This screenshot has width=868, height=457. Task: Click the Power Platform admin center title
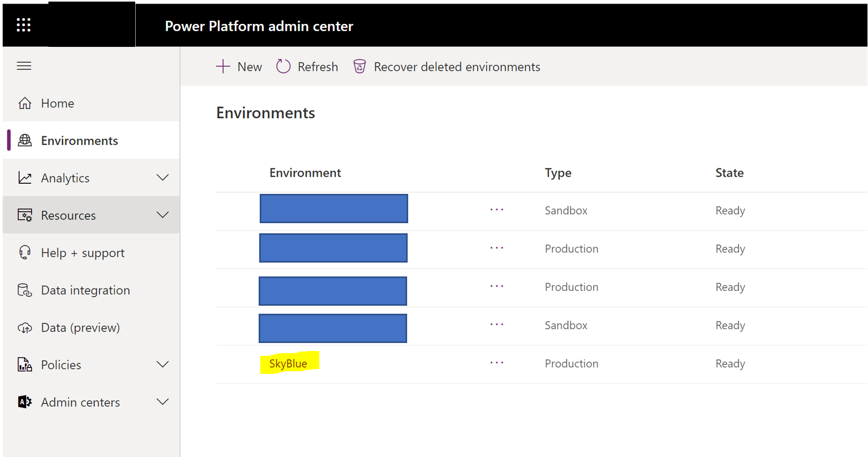tap(259, 26)
